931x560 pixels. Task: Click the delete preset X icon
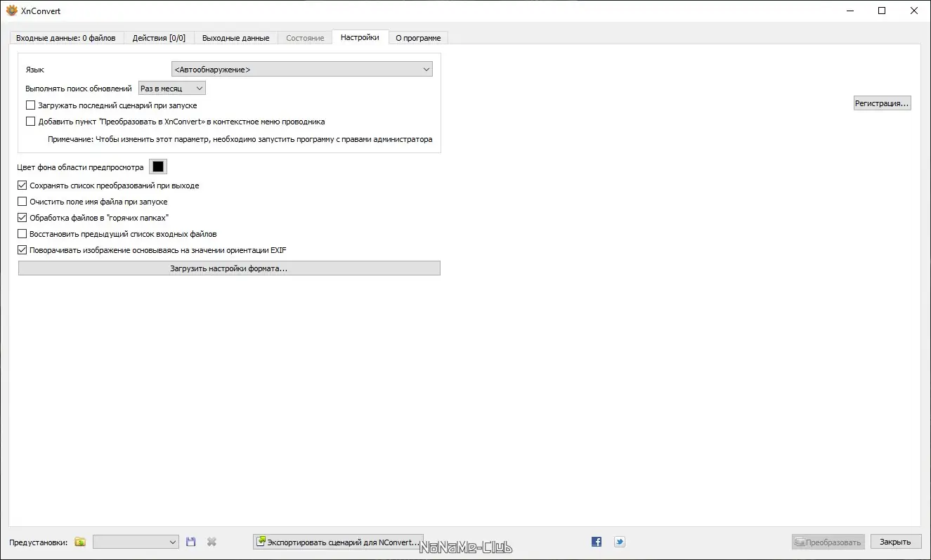[x=211, y=542]
